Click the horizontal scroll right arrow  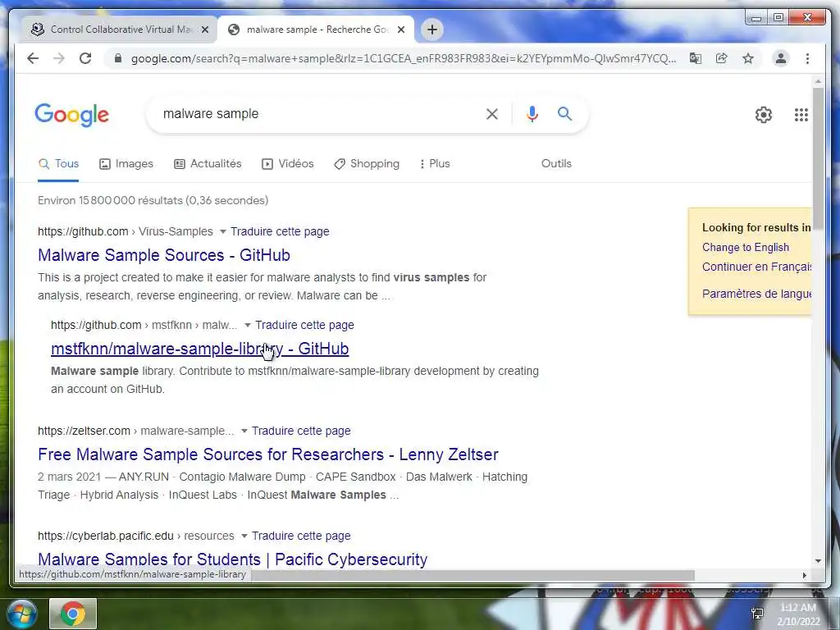804,575
